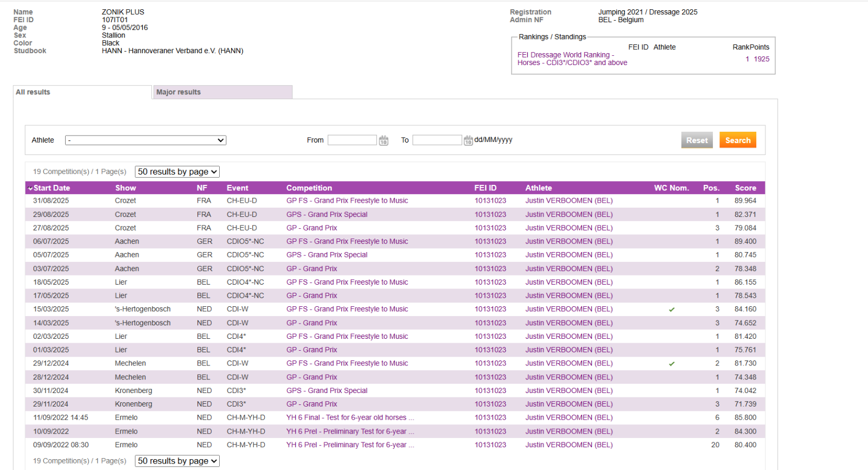Open Kronenberg 29/11/2024 Grand Prix link
The width and height of the screenshot is (868, 470).
click(311, 404)
